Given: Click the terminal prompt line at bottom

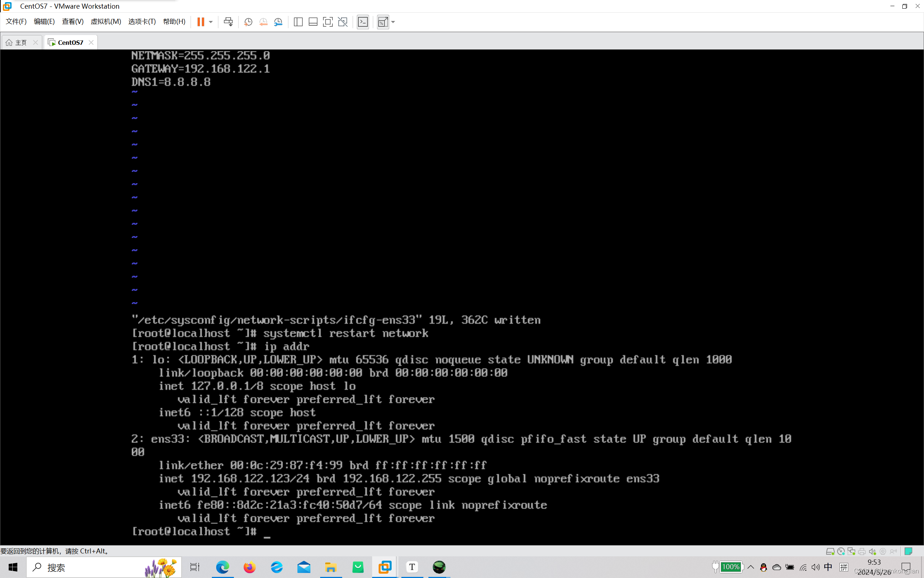Looking at the screenshot, I should pos(201,531).
